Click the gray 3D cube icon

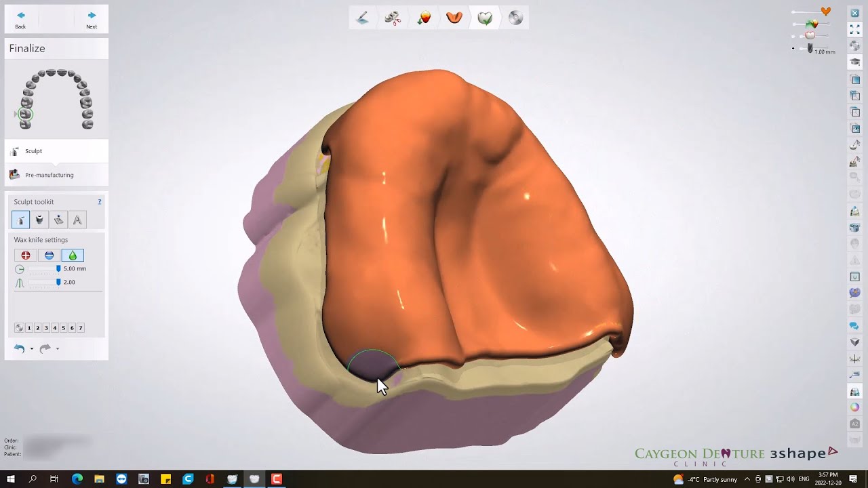click(855, 342)
